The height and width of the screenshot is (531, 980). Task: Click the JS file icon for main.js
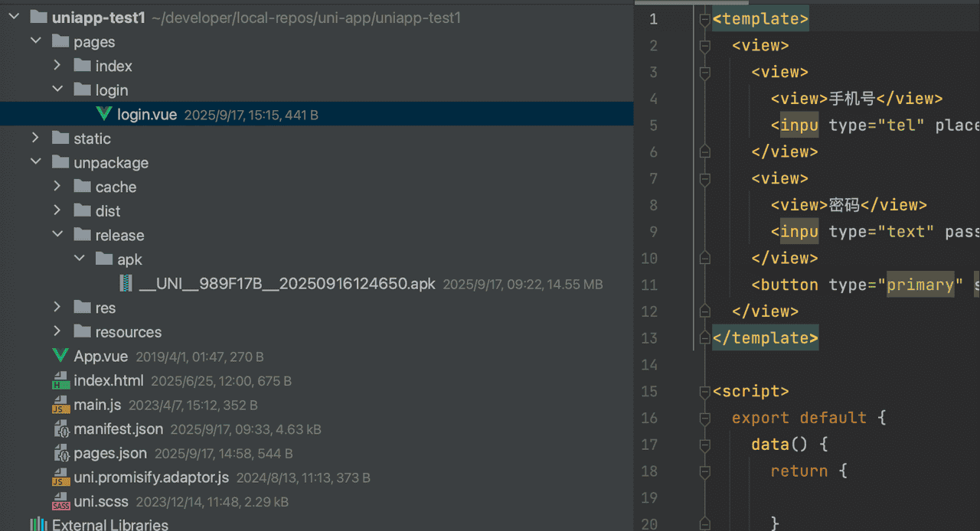(60, 406)
